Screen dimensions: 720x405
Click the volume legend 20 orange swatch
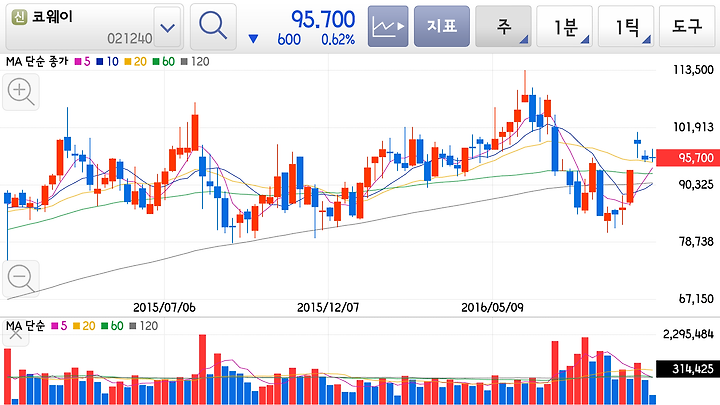pyautogui.click(x=76, y=326)
